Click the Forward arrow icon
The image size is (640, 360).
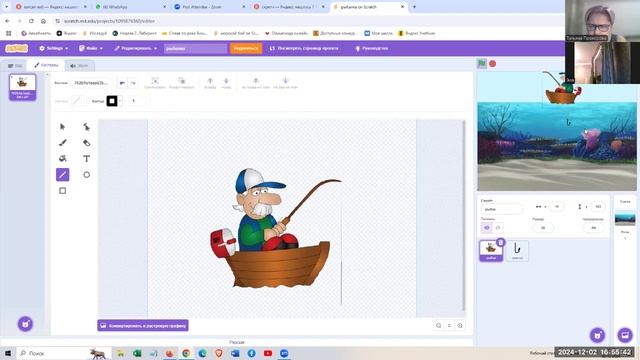210,83
